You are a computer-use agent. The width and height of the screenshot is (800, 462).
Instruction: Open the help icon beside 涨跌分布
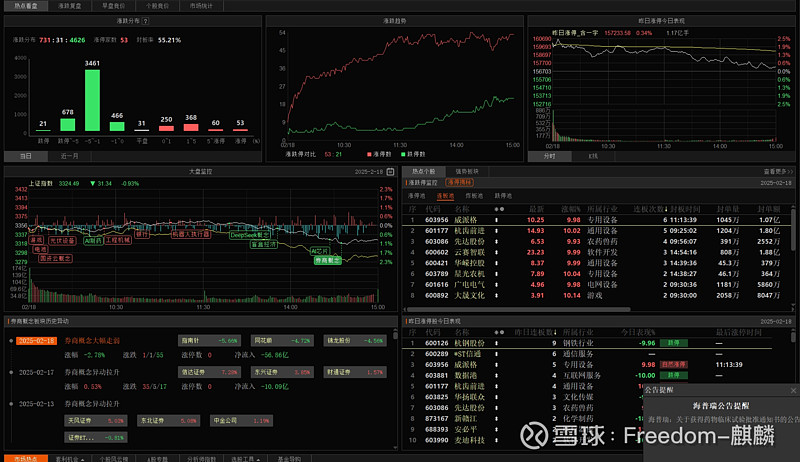pos(146,21)
